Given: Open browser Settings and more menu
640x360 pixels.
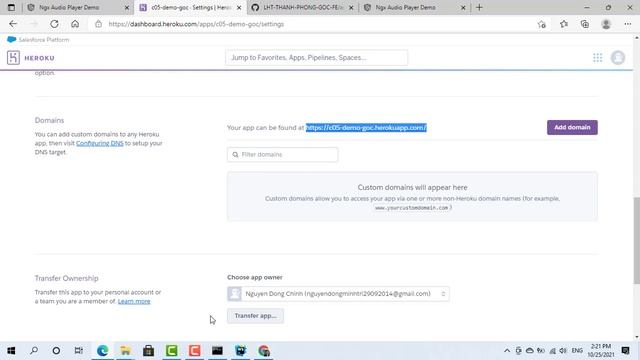Looking at the screenshot, I should pyautogui.click(x=627, y=24).
